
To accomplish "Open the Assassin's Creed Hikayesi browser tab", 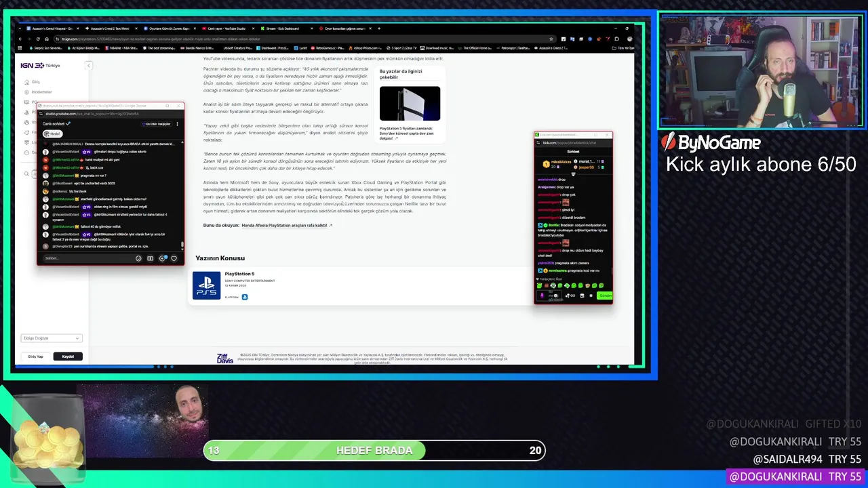I will [x=52, y=28].
